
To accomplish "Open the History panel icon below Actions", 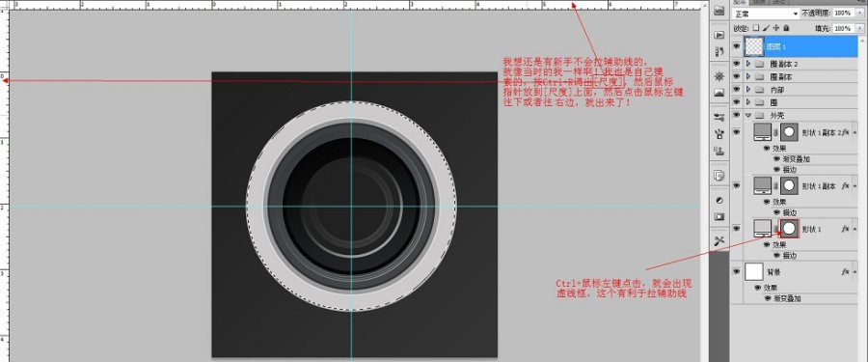I will [x=719, y=51].
